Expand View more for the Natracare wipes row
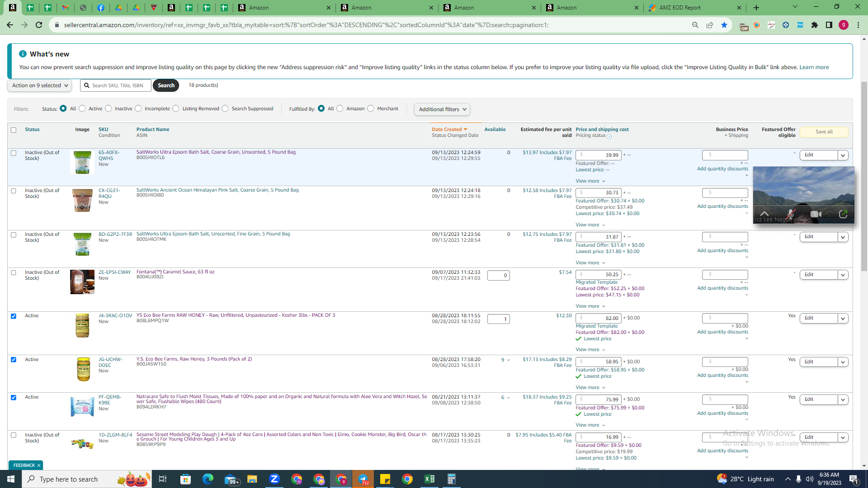Viewport: 868px width, 488px height. tap(590, 425)
